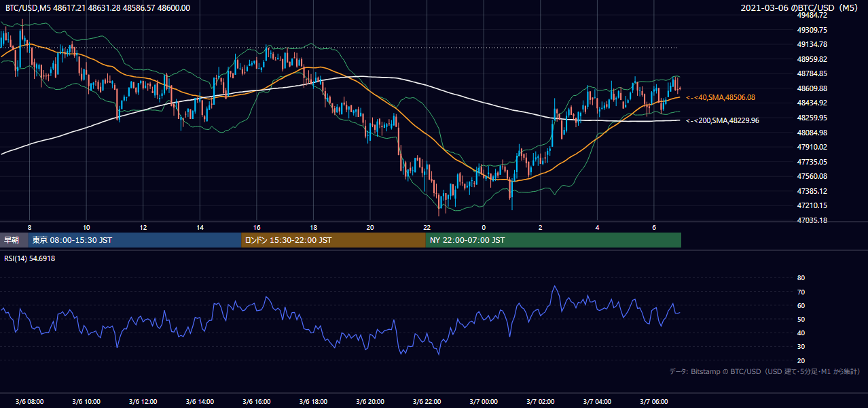Click RSI axis level 80

coord(801,278)
